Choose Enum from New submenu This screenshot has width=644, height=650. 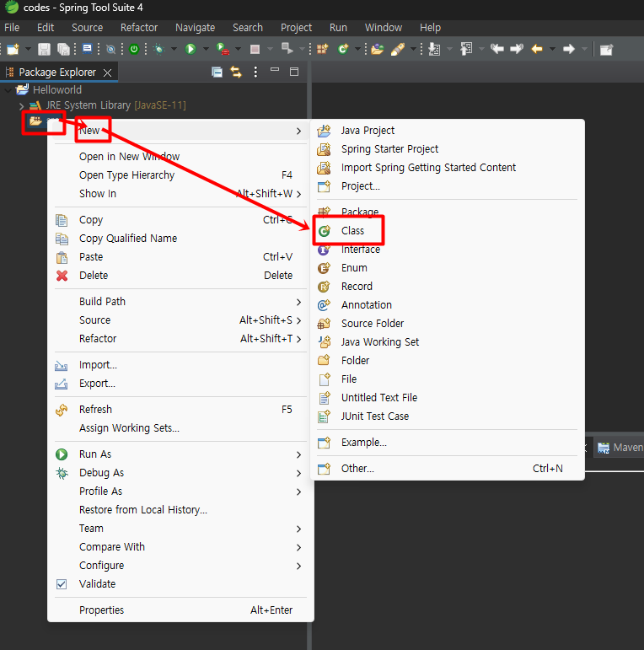tap(448, 268)
